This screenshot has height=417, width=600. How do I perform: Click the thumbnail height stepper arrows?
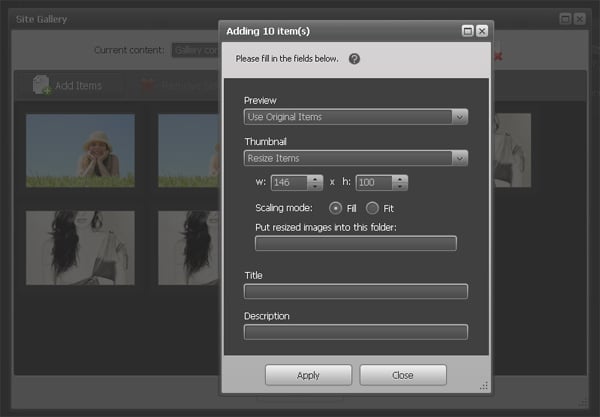click(400, 182)
